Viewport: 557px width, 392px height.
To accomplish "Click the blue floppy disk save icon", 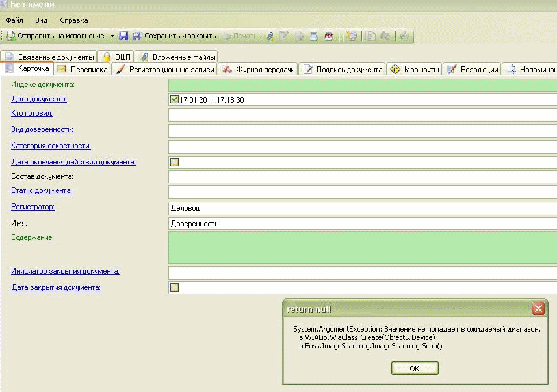I will 123,36.
